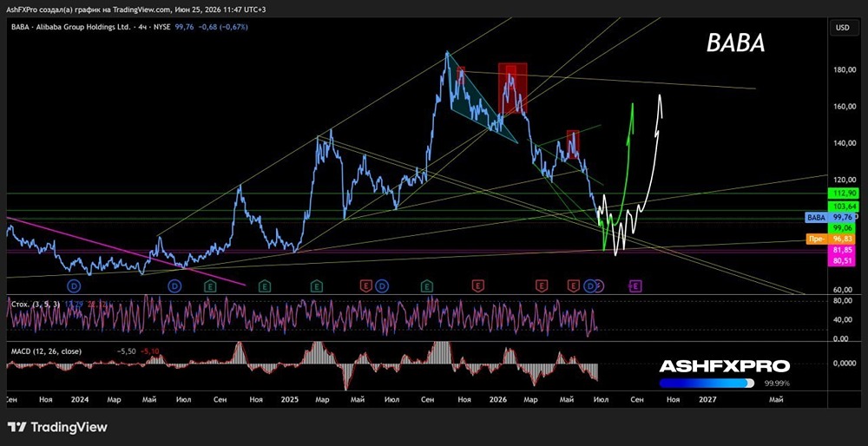Open the Stochastic indicator legend settings
The width and height of the screenshot is (868, 446).
click(x=35, y=305)
